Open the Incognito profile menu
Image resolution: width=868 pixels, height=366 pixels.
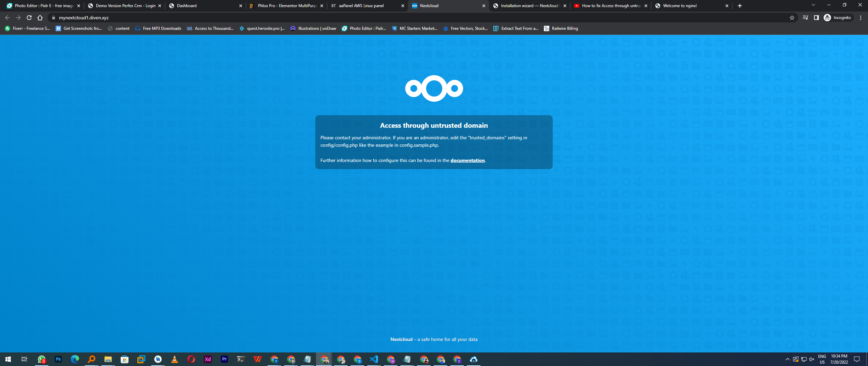(x=837, y=18)
